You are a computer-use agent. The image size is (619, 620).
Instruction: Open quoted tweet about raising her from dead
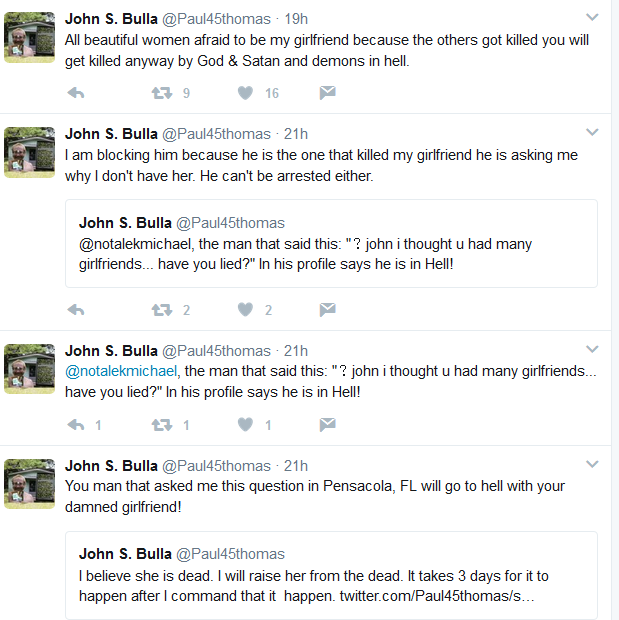point(331,575)
